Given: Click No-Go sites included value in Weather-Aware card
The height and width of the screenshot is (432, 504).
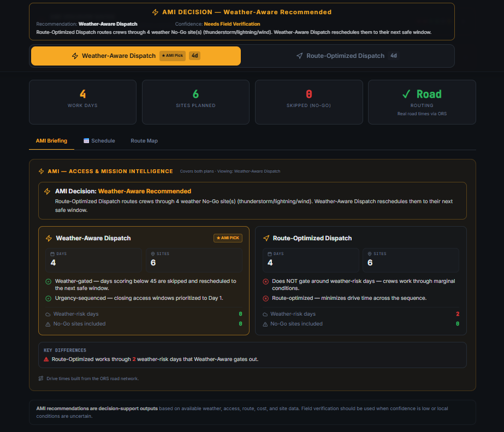Looking at the screenshot, I should pyautogui.click(x=240, y=324).
